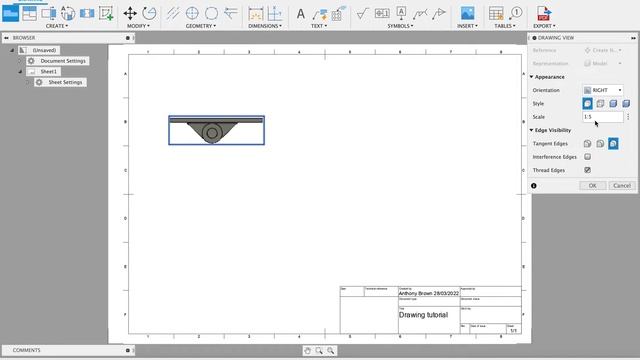Turn off Tangent Edges with highlighted option
The image size is (640, 360).
(x=613, y=144)
